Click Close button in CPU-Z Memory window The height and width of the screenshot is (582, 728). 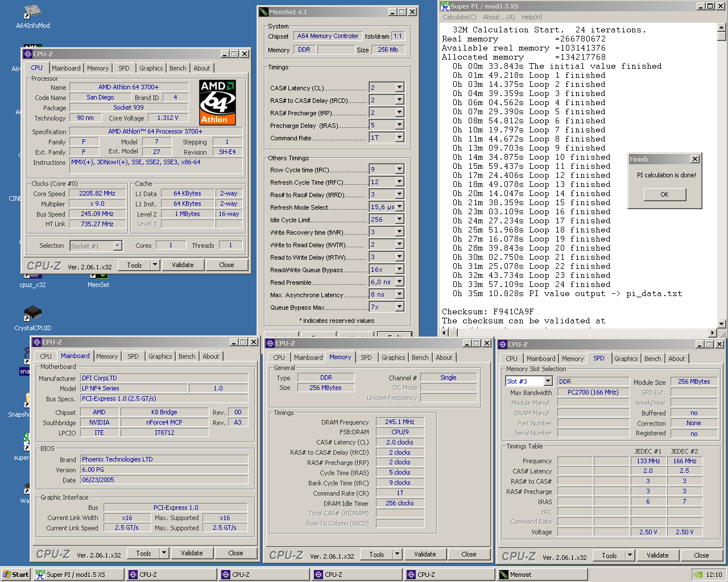(469, 554)
